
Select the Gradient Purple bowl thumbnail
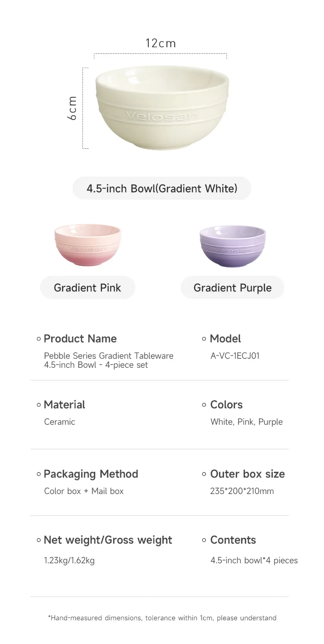pos(233,246)
